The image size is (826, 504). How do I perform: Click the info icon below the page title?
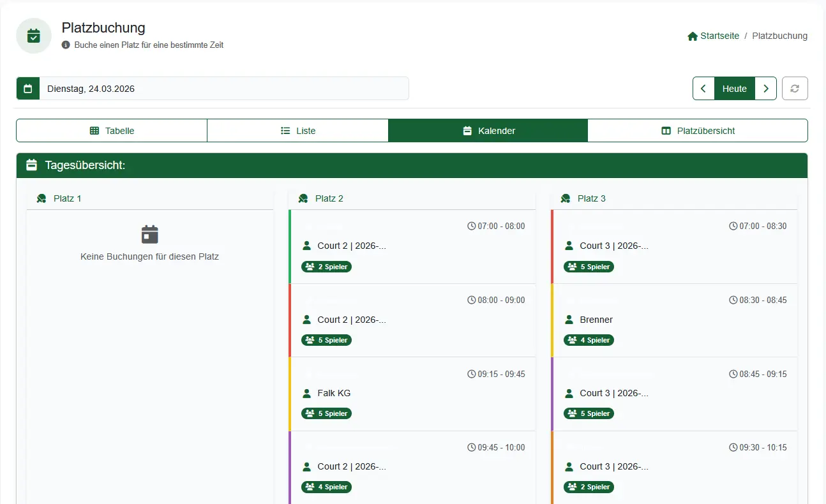(x=66, y=45)
